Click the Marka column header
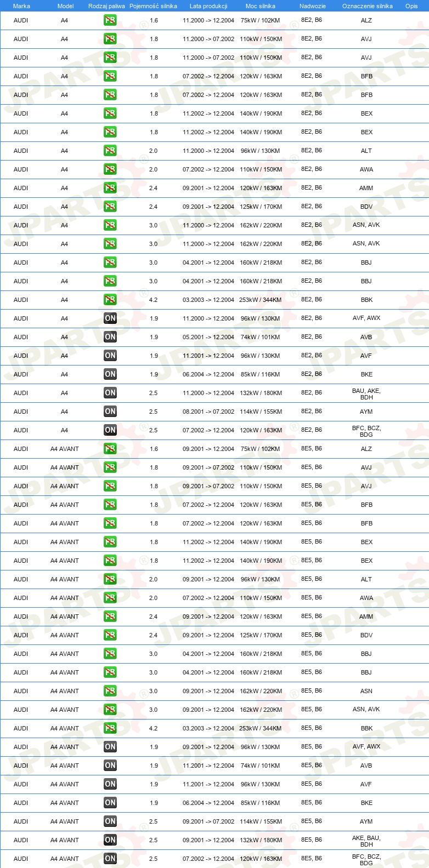Image resolution: width=429 pixels, height=868 pixels. (x=21, y=6)
